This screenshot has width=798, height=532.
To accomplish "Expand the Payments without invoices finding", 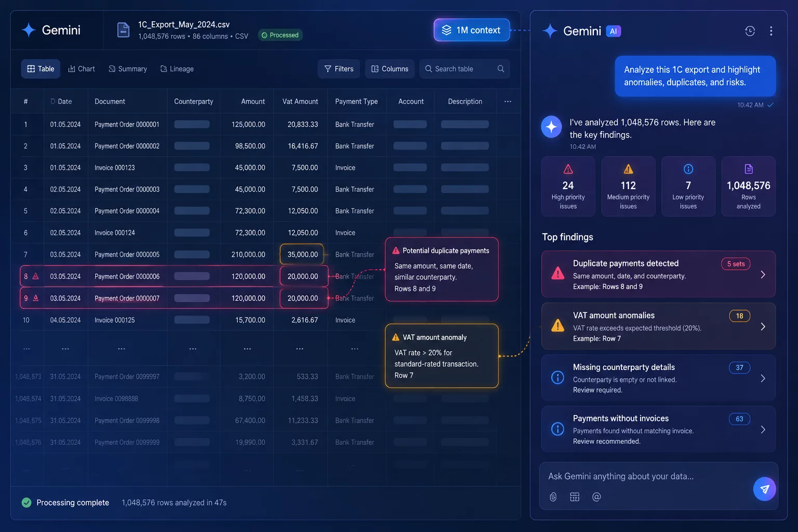I will (x=763, y=430).
